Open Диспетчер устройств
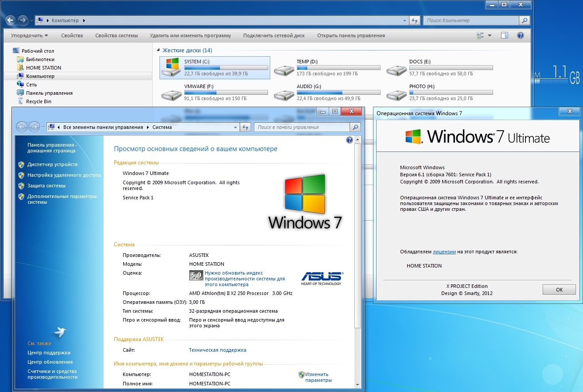 tap(52, 164)
